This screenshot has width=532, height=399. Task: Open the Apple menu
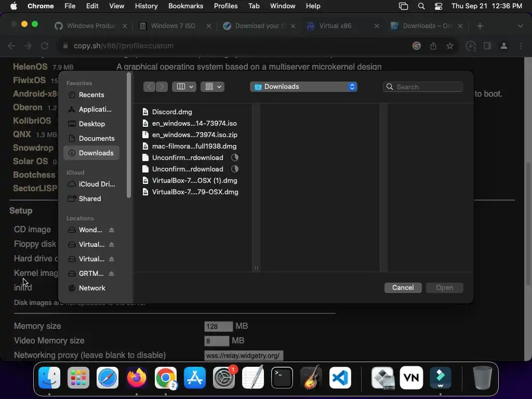coord(14,6)
